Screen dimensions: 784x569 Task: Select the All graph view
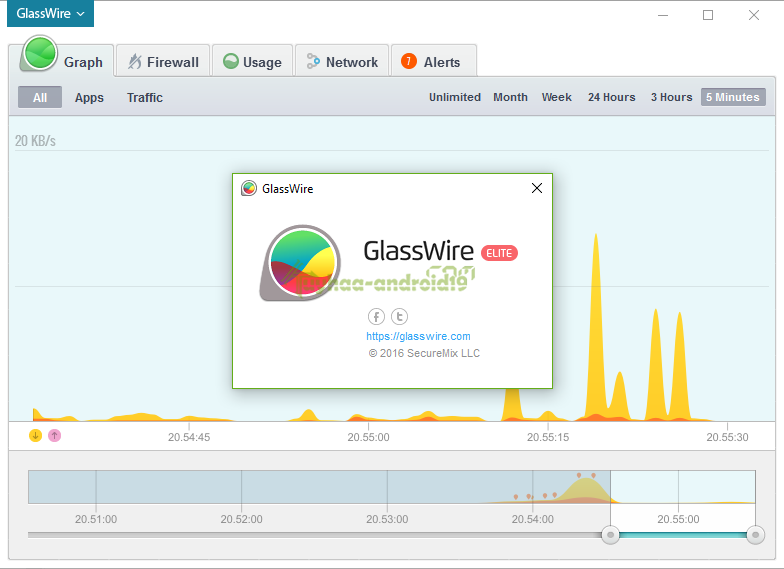pyautogui.click(x=40, y=97)
